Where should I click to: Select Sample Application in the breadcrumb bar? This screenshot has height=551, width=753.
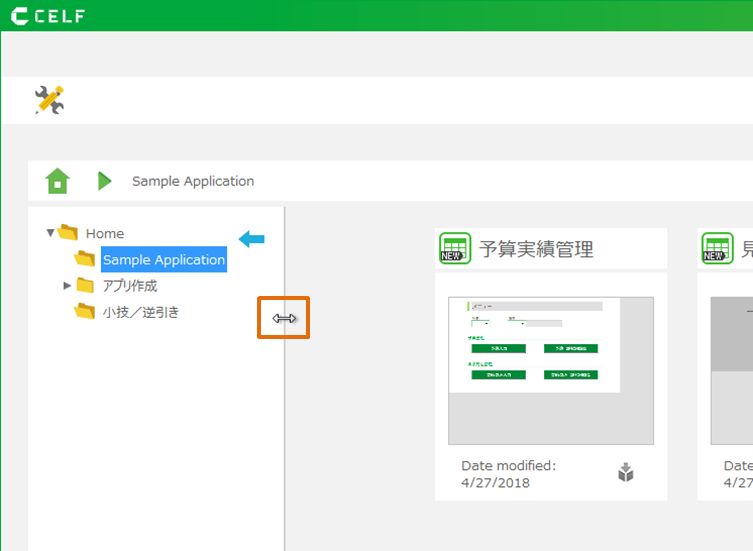pyautogui.click(x=193, y=181)
